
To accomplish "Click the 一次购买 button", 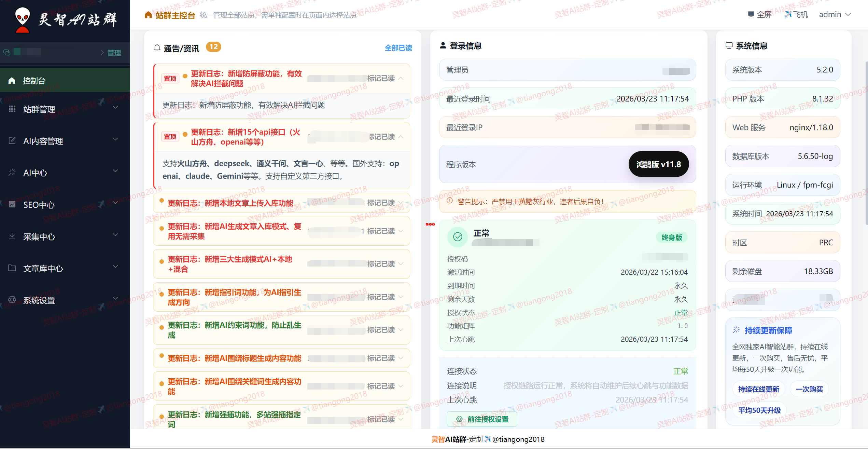I will click(809, 389).
